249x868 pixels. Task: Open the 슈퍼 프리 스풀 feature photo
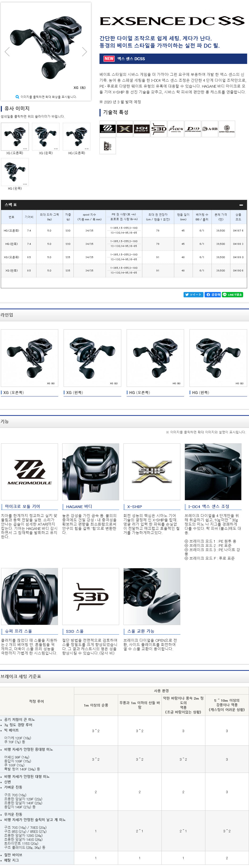point(30,597)
